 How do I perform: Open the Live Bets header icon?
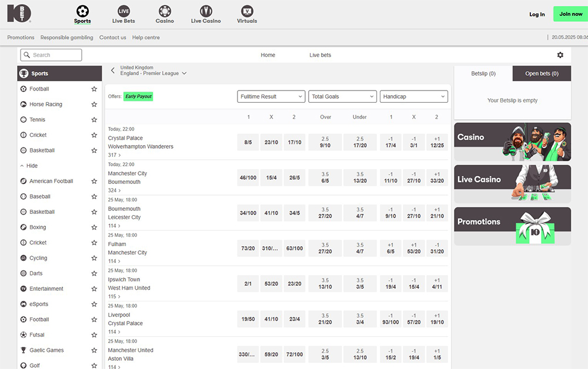pos(123,11)
